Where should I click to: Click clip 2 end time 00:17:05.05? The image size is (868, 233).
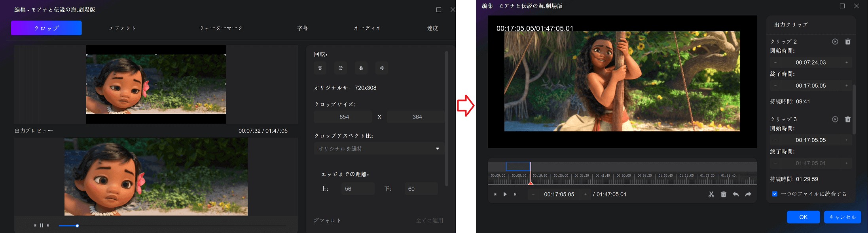click(x=811, y=86)
